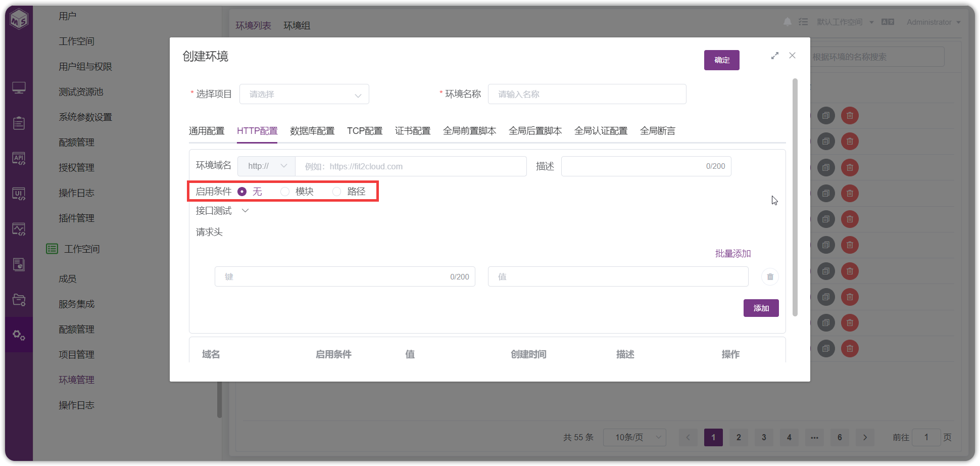Open 环境管理 in the left menu
The width and height of the screenshot is (980, 466).
(x=76, y=380)
